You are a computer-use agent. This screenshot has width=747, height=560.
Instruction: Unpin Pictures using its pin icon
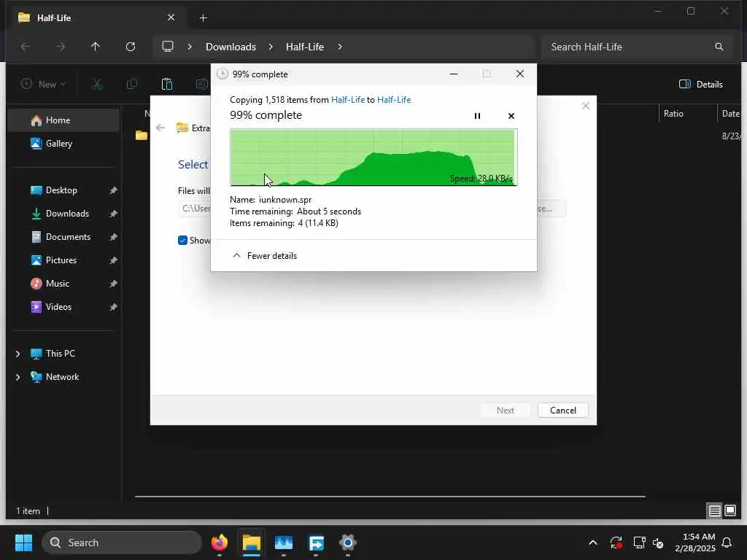(x=113, y=260)
